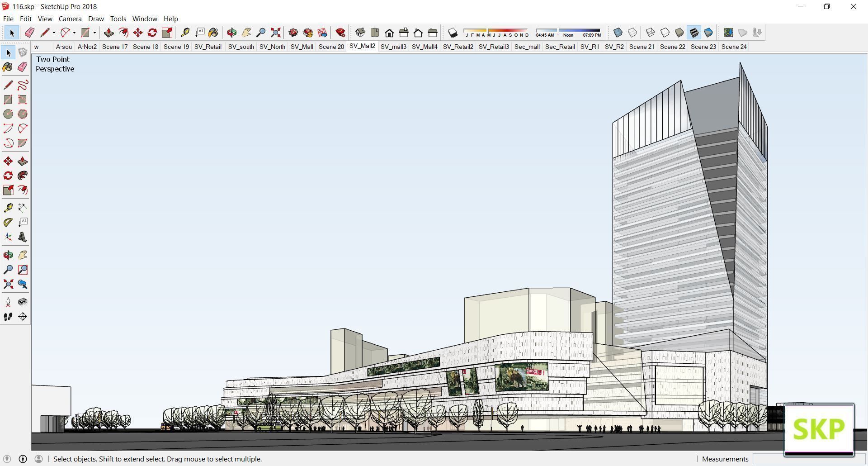Select the Make Component tool

click(23, 53)
